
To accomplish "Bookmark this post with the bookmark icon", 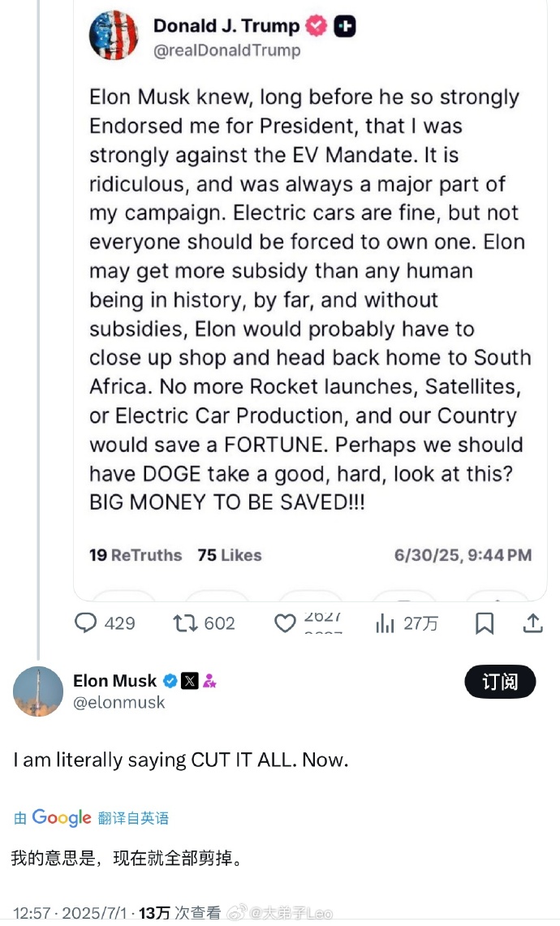I will point(485,623).
